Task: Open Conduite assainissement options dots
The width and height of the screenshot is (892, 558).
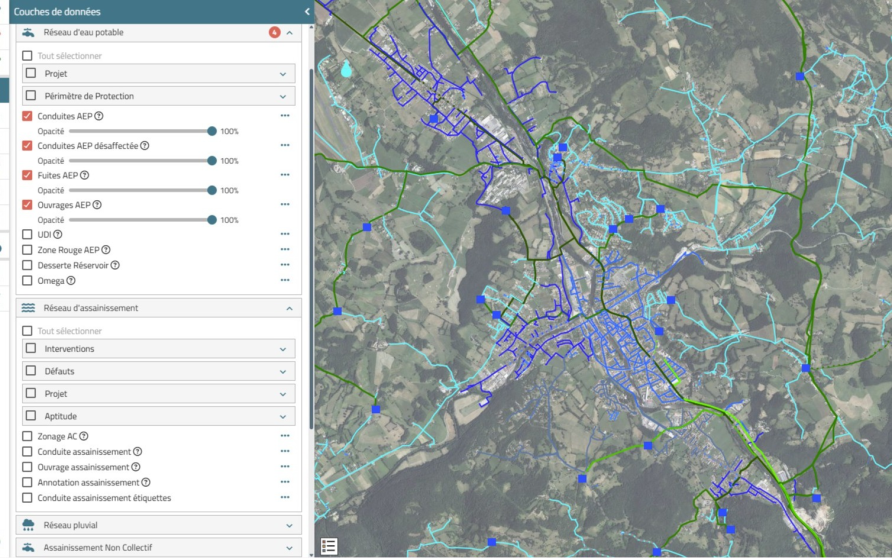Action: (285, 451)
